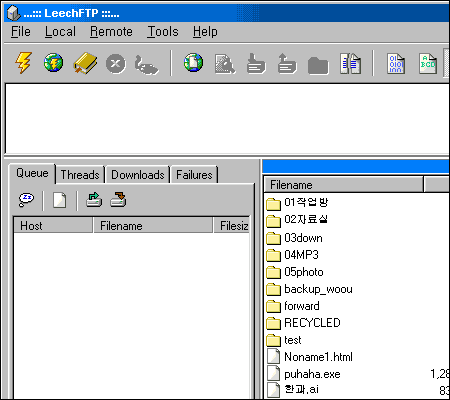Click the LeechFTP title bar application icon
The image size is (450, 400).
(14, 13)
